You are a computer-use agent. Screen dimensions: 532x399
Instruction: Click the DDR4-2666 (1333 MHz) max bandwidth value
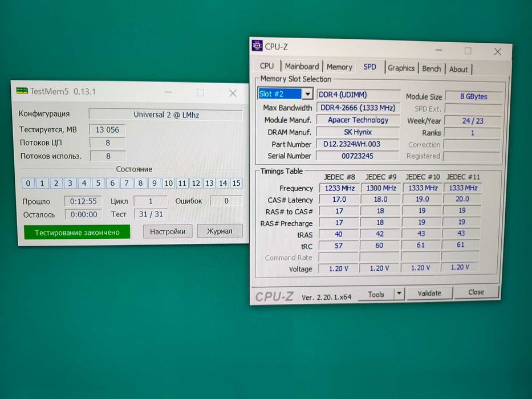click(358, 108)
